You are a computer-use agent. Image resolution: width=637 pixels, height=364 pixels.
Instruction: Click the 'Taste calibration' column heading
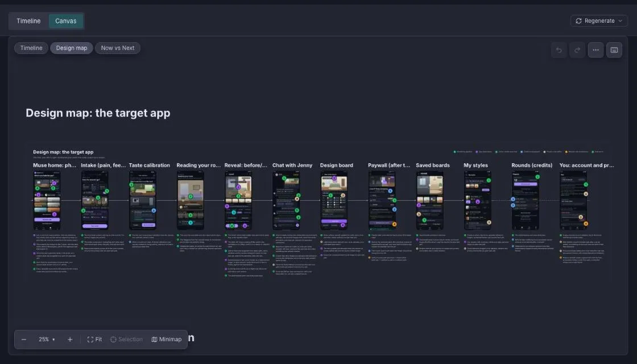(150, 166)
